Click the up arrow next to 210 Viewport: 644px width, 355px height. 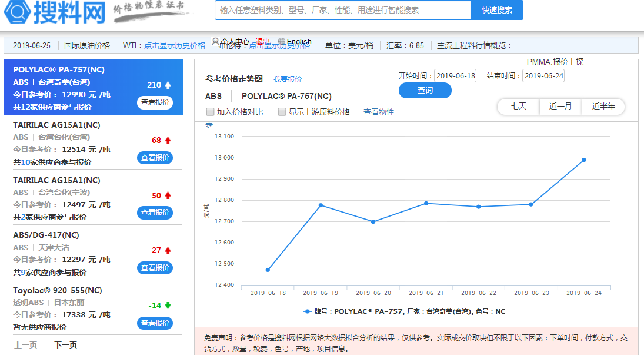(168, 85)
